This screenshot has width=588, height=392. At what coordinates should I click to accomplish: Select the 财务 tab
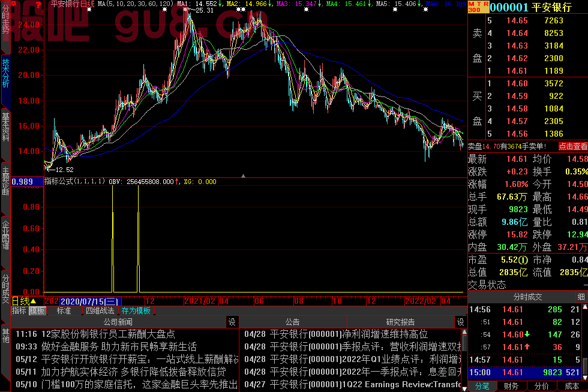point(511,386)
